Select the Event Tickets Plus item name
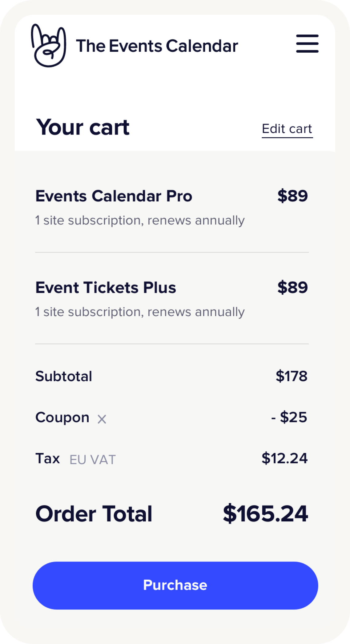350x644 pixels. click(x=106, y=288)
